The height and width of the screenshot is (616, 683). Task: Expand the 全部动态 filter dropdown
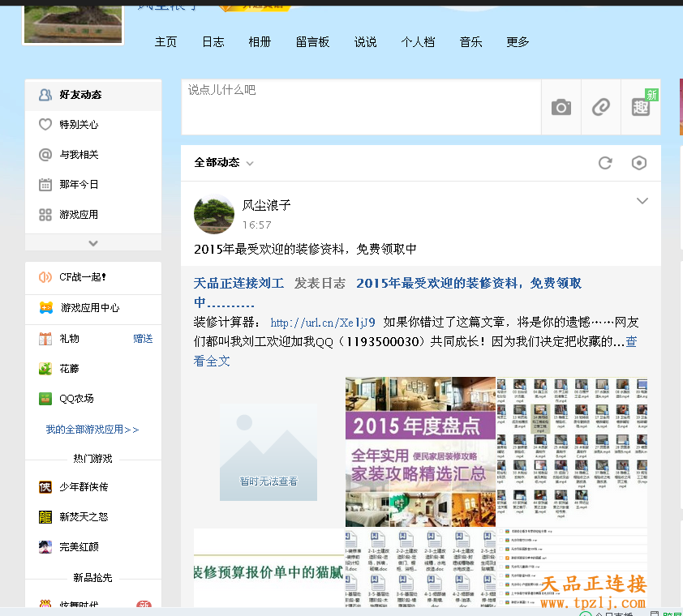224,163
